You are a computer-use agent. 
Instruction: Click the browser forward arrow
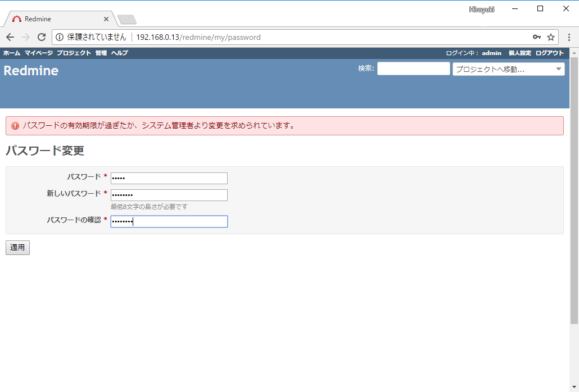click(x=25, y=37)
